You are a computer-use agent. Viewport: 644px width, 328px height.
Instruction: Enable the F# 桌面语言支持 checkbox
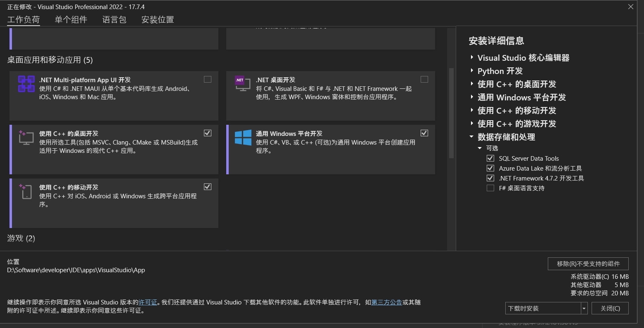490,188
